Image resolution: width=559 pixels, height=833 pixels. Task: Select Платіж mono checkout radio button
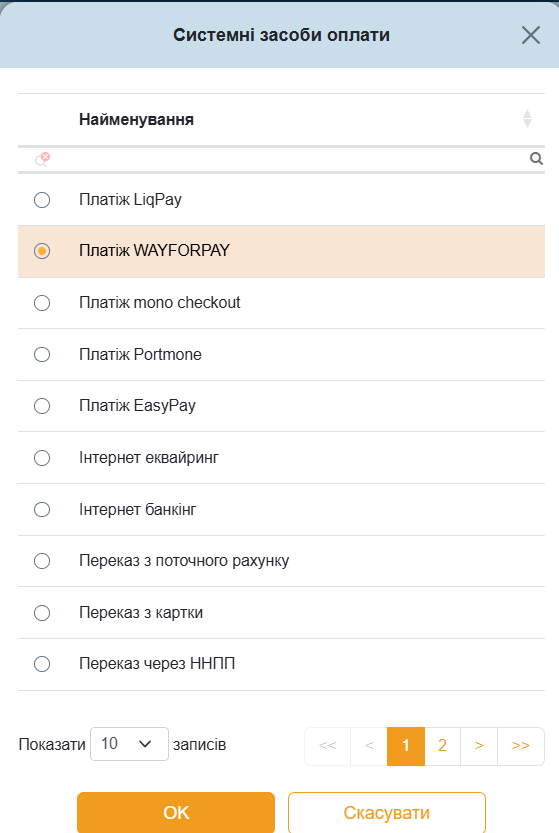42,303
